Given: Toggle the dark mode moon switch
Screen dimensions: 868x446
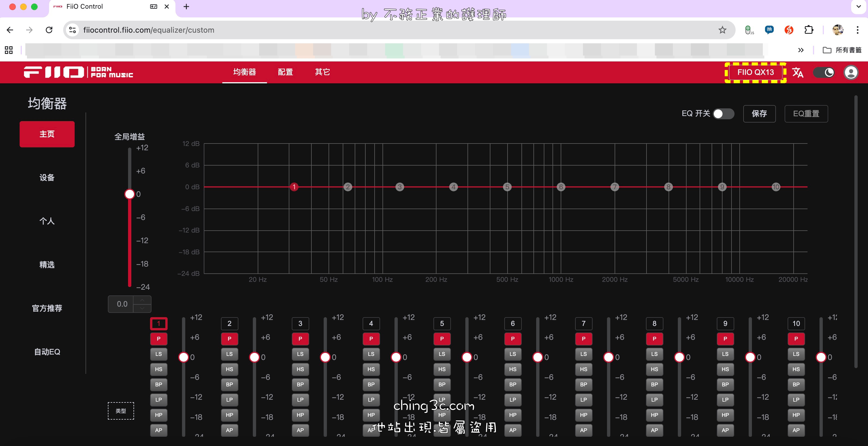Looking at the screenshot, I should (824, 72).
